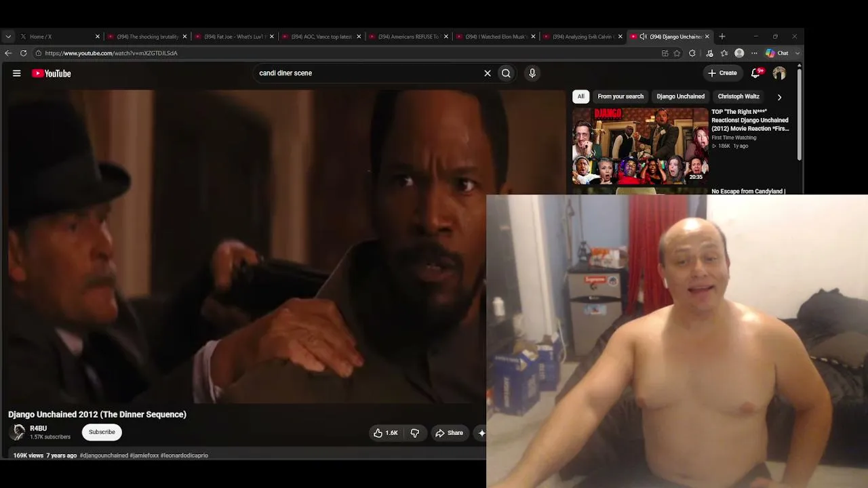868x488 pixels.
Task: Add page to favorites with star
Action: 677,53
